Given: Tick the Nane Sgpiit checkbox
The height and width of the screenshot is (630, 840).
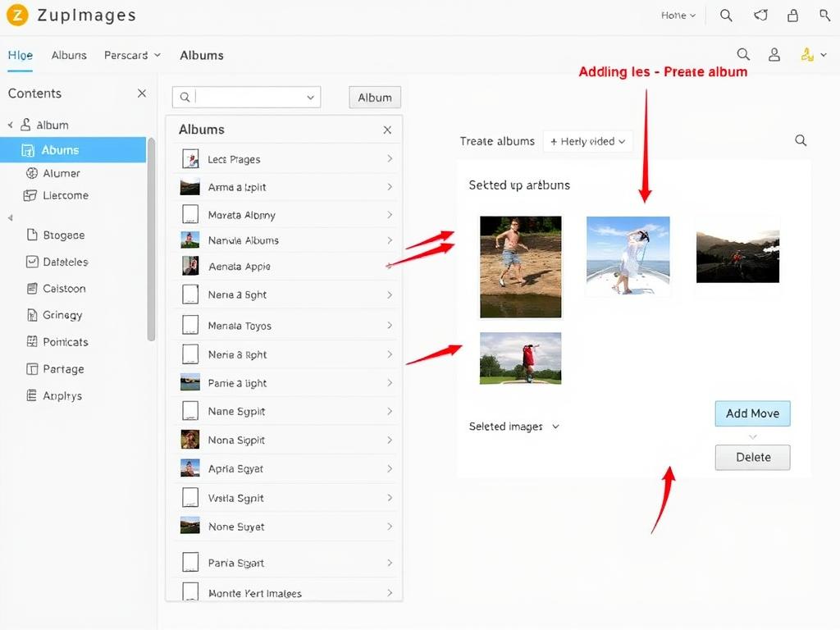Looking at the screenshot, I should (190, 411).
